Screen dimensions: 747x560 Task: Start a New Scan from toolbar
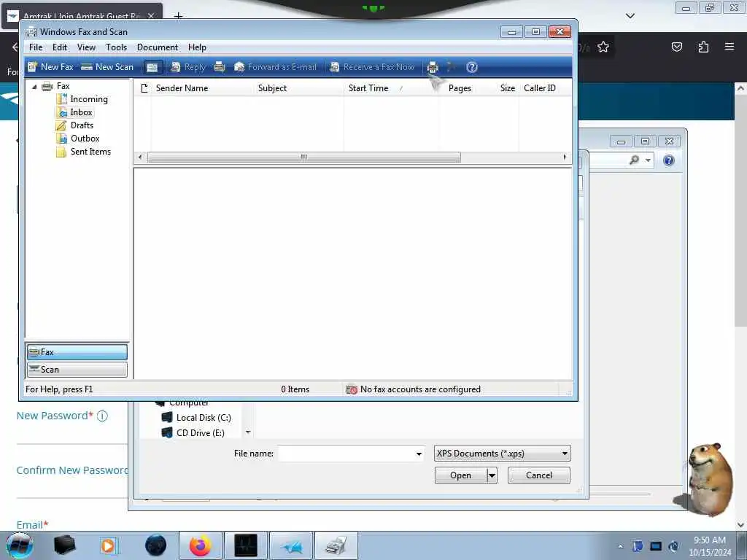click(107, 67)
